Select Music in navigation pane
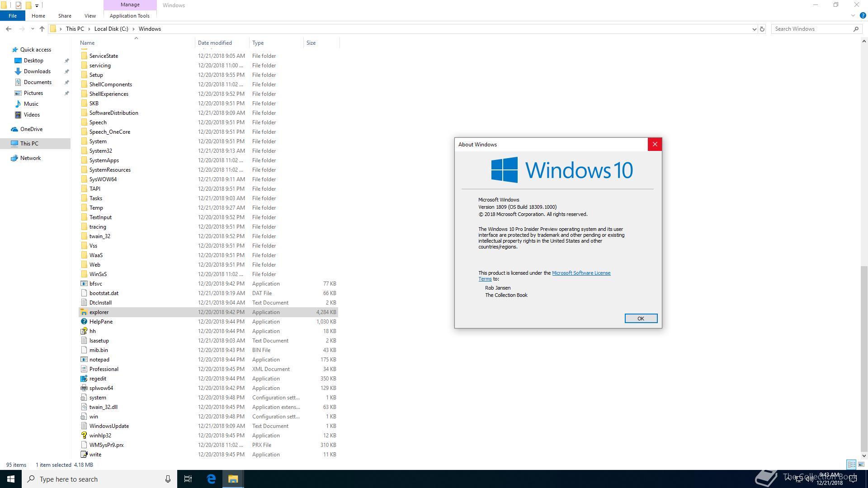The height and width of the screenshot is (488, 868). pos(31,104)
